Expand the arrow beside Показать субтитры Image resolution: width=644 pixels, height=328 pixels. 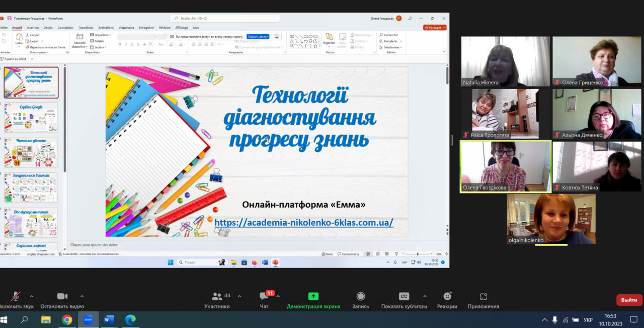[425, 296]
